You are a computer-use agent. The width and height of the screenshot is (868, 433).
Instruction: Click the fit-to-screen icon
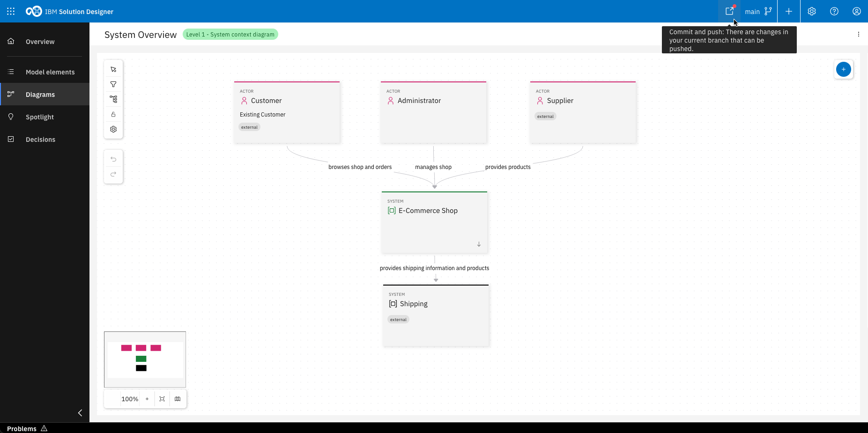[x=162, y=399]
